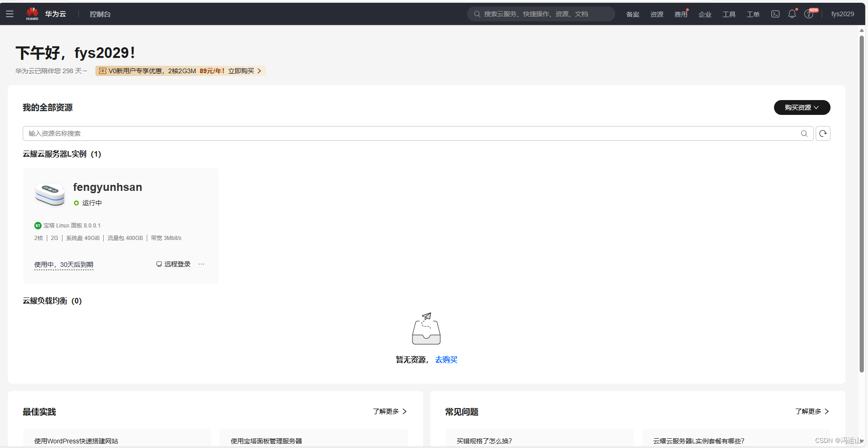Open the 工单 menu
Screen dimensions: 868x448
tap(753, 14)
